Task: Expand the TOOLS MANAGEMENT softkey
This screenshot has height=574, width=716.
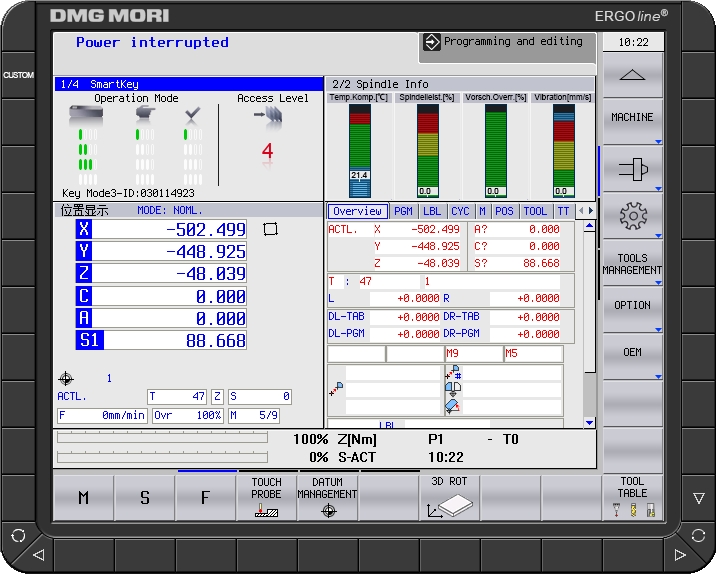Action: [x=632, y=264]
